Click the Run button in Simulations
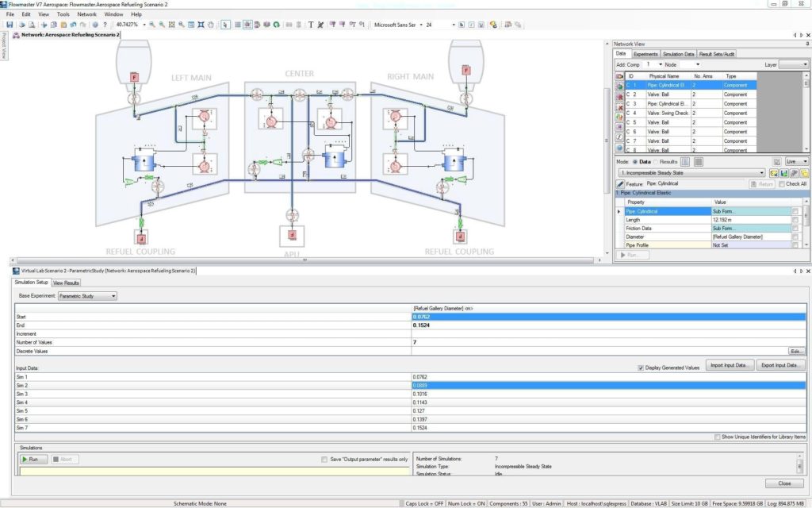This screenshot has width=812, height=508. pos(33,460)
